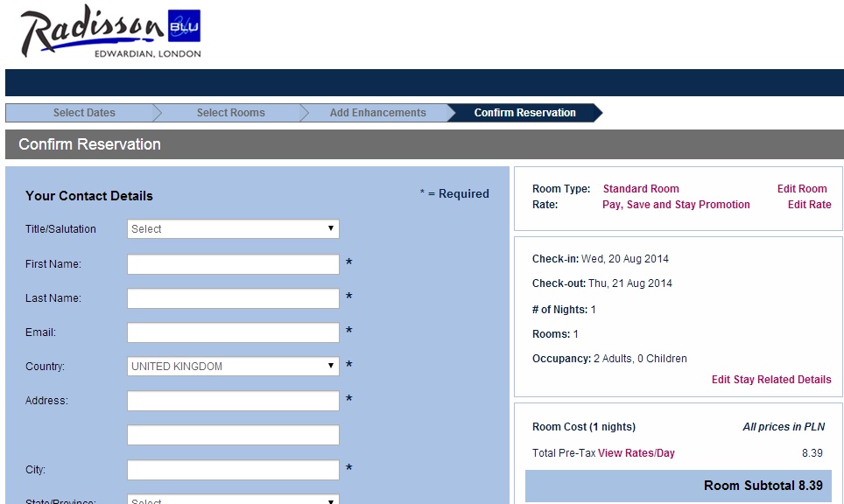Viewport: 844px width, 504px height.
Task: Focus the Last Name input field
Action: (233, 298)
